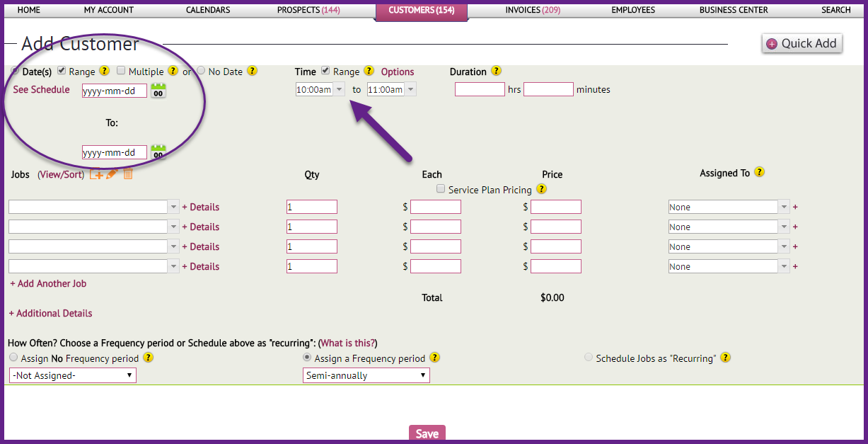The image size is (868, 444).
Task: Open MY ACCOUNT menu
Action: 109,10
